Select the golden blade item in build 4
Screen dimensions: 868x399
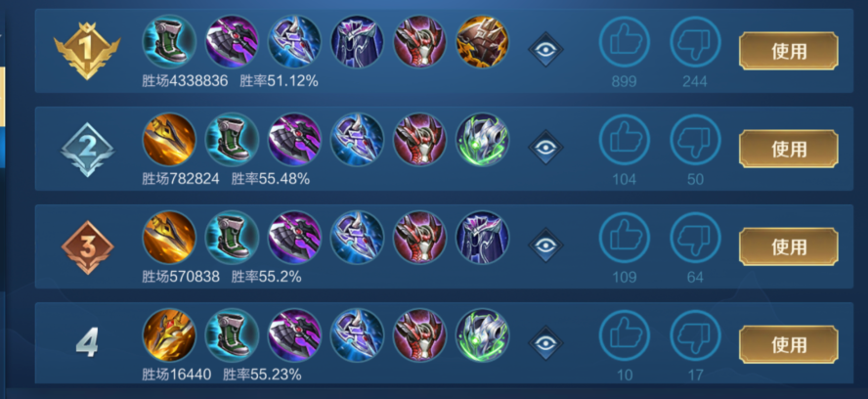point(169,335)
